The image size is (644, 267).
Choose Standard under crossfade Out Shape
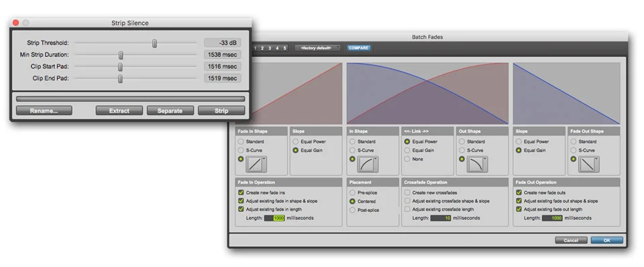coord(462,142)
